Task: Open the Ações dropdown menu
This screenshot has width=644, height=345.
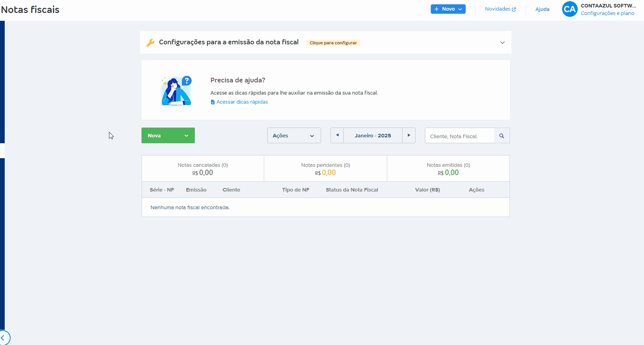Action: point(294,135)
